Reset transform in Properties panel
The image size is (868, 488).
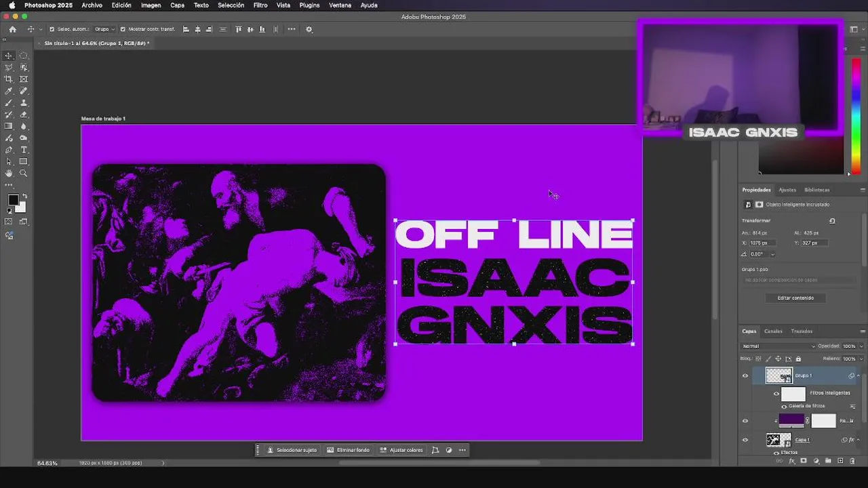[832, 221]
